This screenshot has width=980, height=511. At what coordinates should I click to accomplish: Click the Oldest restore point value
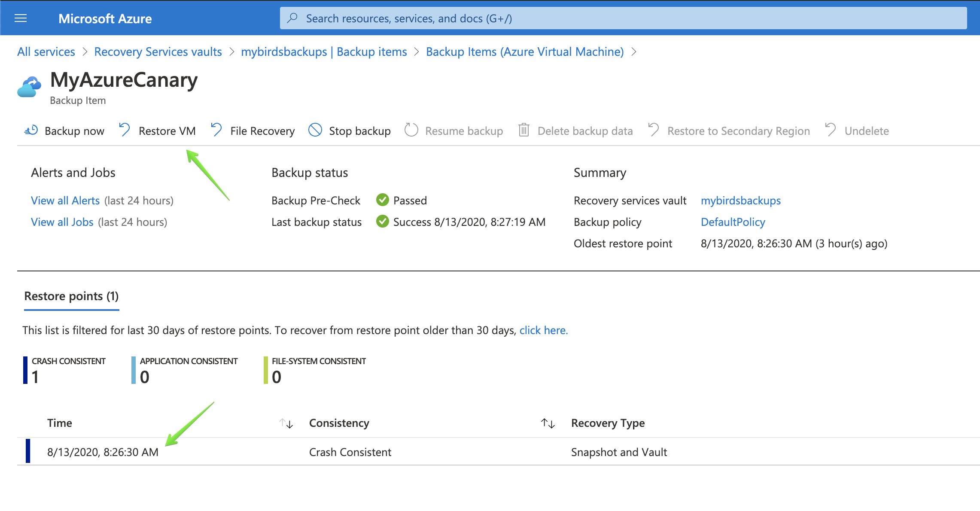(794, 243)
